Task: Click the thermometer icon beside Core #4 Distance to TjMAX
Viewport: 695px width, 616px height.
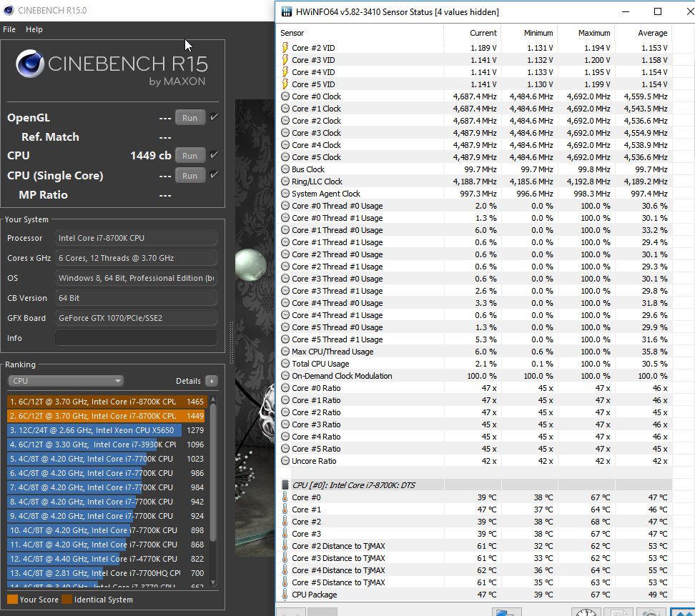Action: click(285, 570)
